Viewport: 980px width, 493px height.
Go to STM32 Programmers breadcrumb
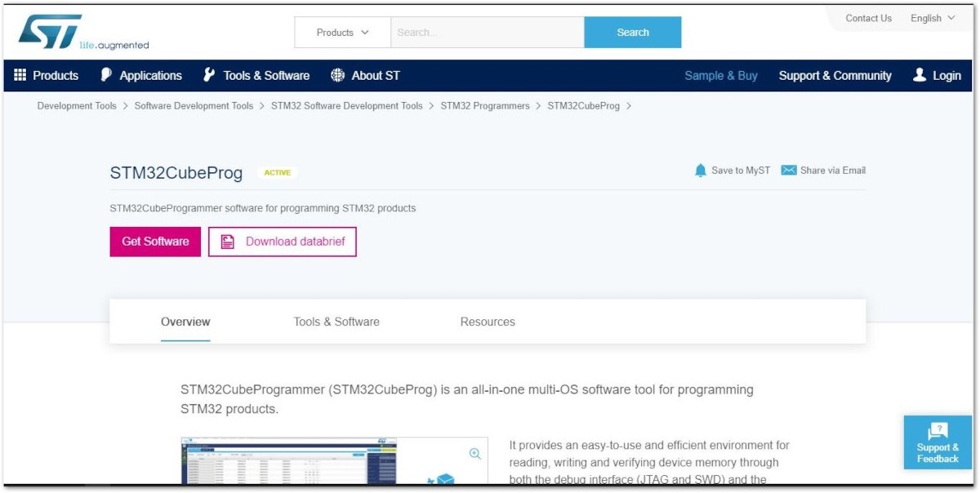pos(485,106)
